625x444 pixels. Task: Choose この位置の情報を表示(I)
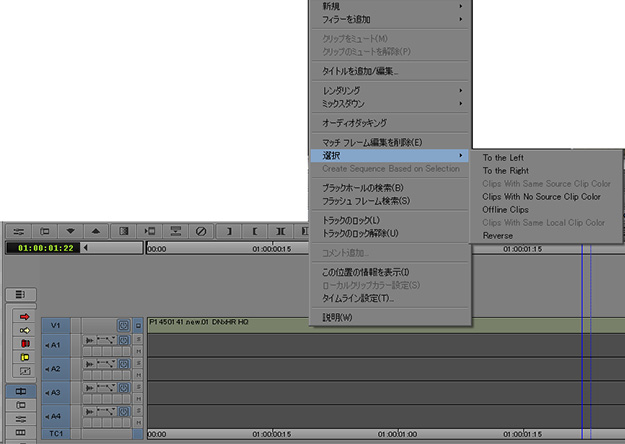tap(390, 272)
